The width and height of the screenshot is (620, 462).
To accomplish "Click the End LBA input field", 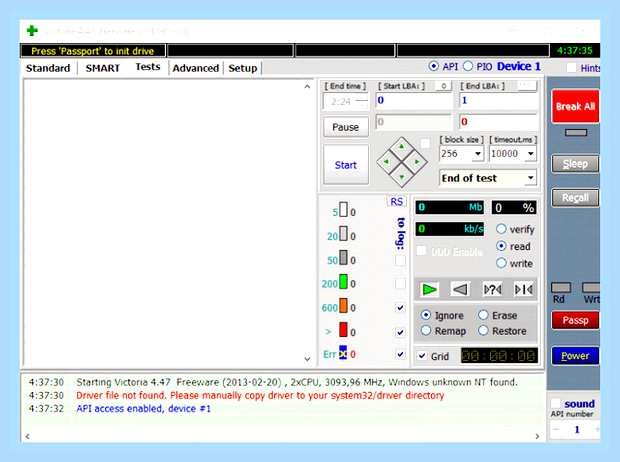I will [x=498, y=100].
